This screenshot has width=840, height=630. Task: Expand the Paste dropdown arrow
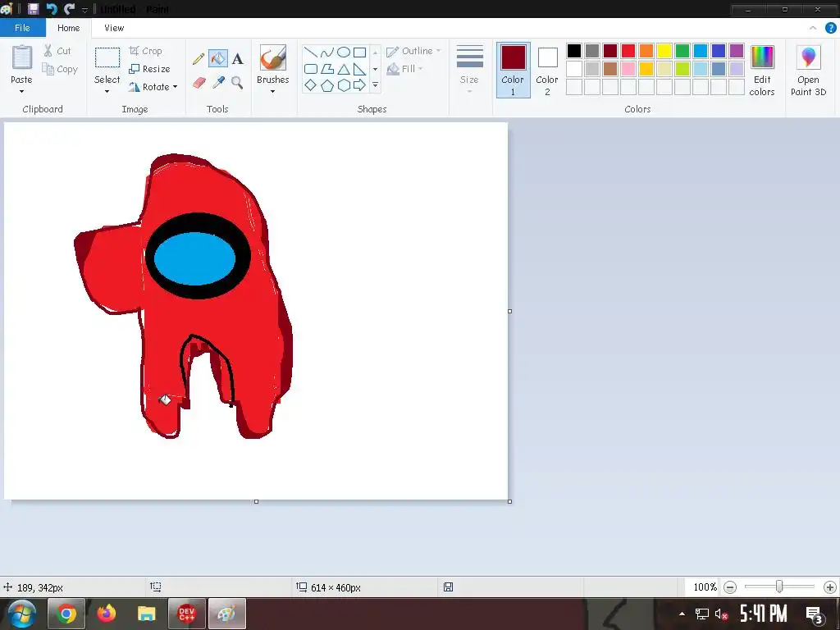pyautogui.click(x=21, y=92)
